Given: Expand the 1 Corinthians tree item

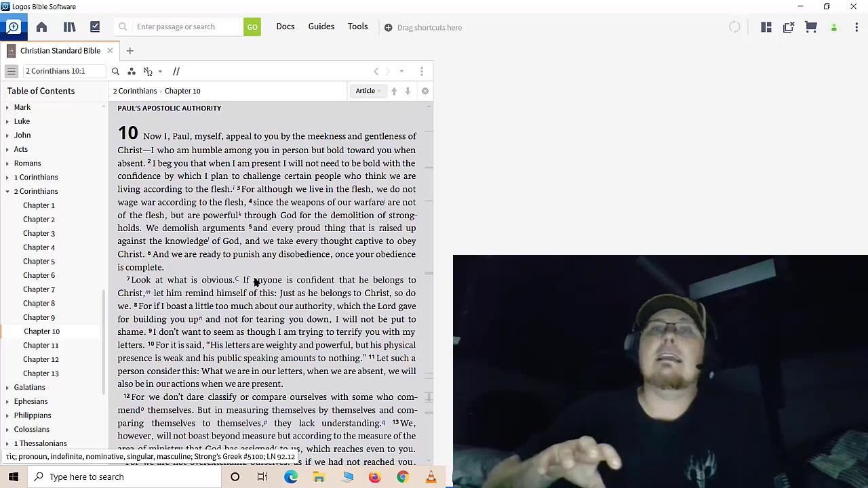Looking at the screenshot, I should click(7, 177).
